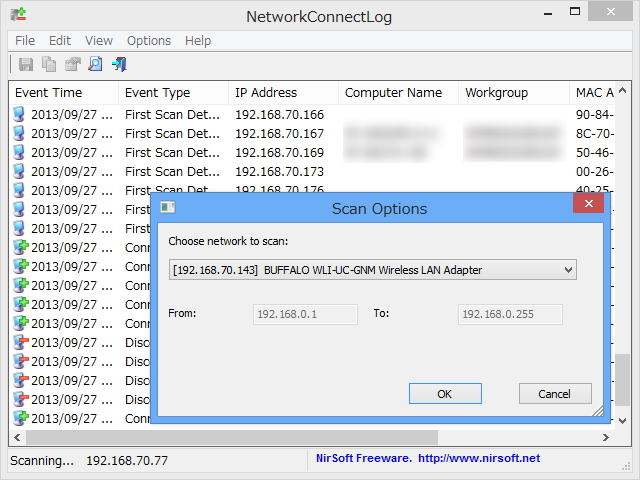Click the Exit toolbar icon
640x480 pixels.
click(120, 65)
